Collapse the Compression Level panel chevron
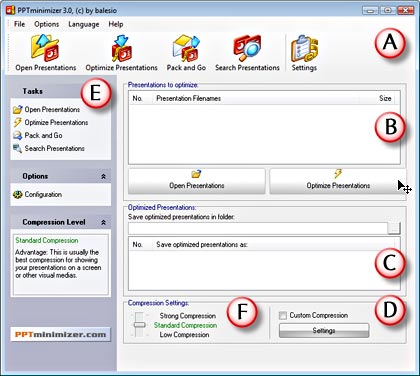 pyautogui.click(x=103, y=222)
